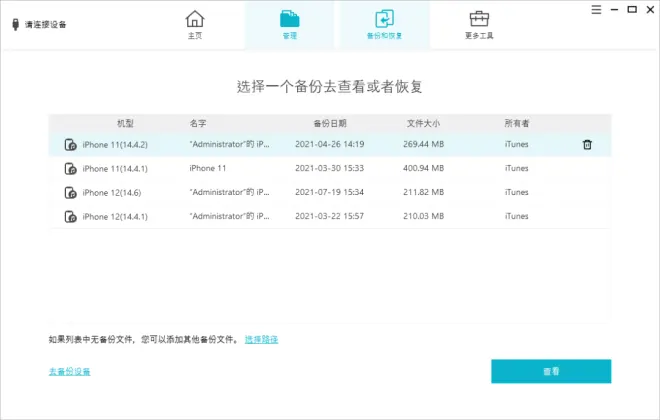Open the 更多工具 tab
The width and height of the screenshot is (660, 420).
(x=479, y=25)
